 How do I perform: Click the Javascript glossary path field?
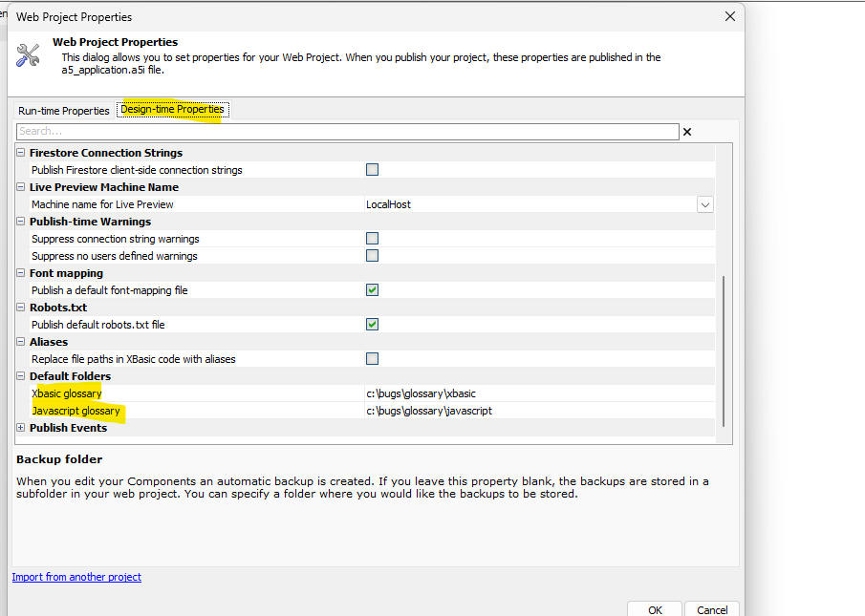535,411
